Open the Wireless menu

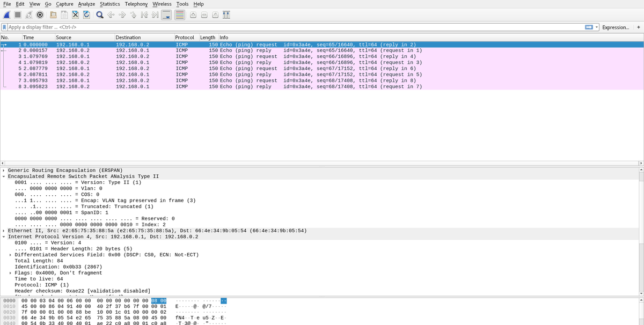tap(162, 4)
